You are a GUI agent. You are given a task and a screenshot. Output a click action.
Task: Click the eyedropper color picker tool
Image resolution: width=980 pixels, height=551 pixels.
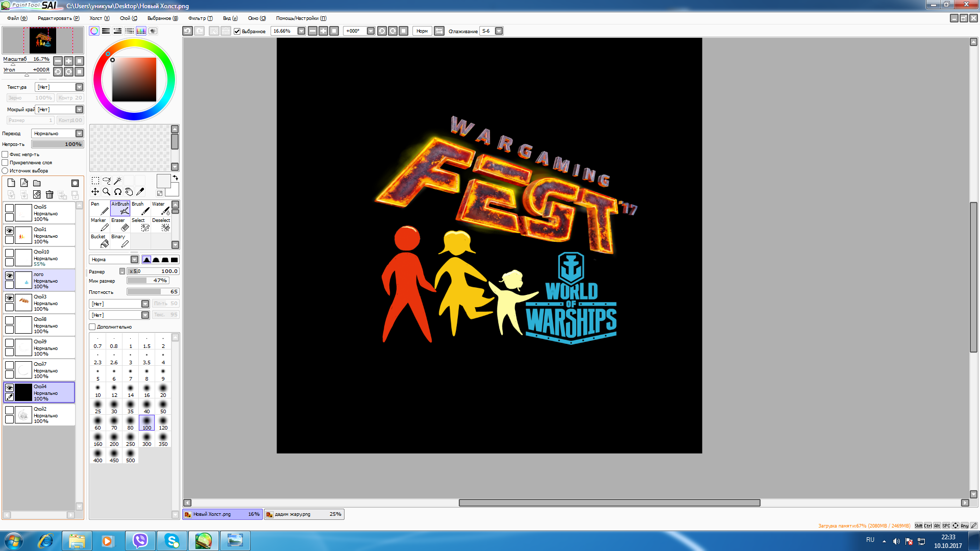click(x=140, y=192)
